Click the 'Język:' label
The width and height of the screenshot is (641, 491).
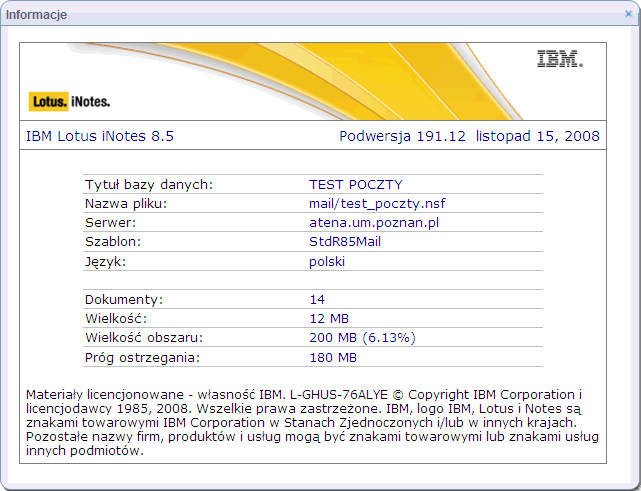[105, 261]
